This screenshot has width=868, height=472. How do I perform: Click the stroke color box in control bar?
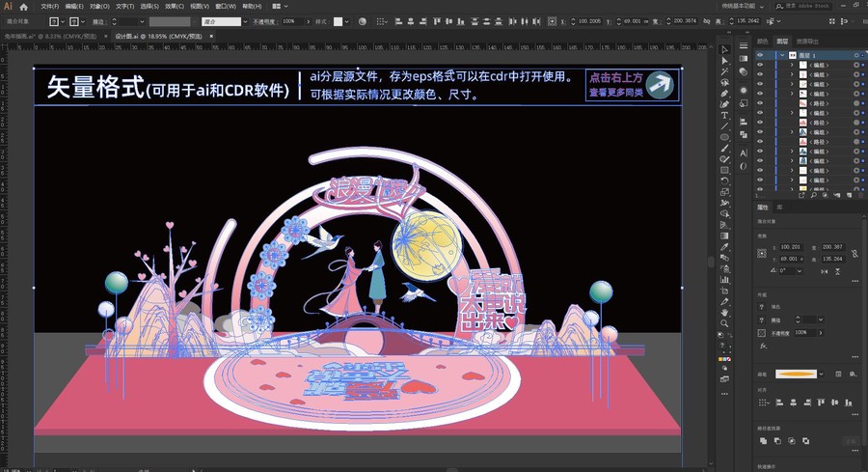click(x=73, y=21)
